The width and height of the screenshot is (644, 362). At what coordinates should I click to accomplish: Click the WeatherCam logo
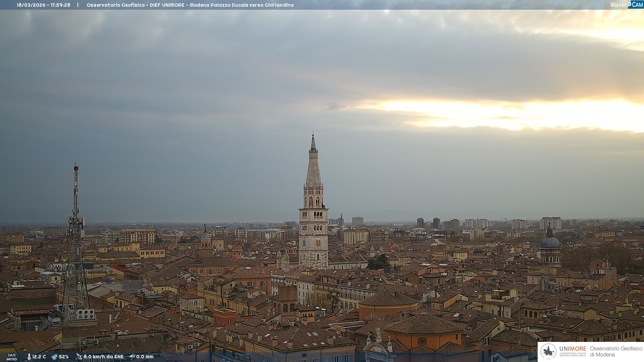pos(626,5)
